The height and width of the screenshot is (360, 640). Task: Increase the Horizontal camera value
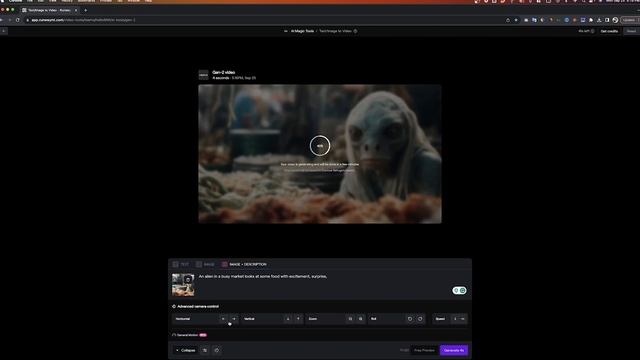pos(233,319)
